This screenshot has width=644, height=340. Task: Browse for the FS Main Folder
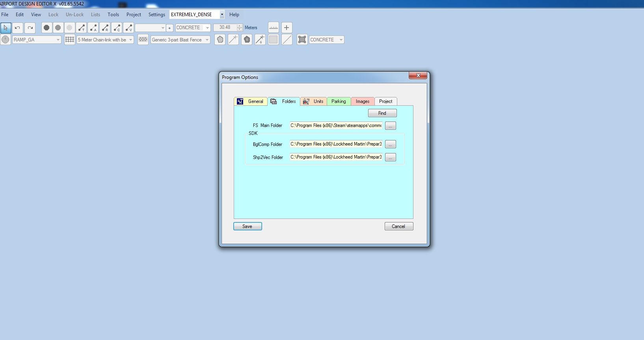point(391,126)
